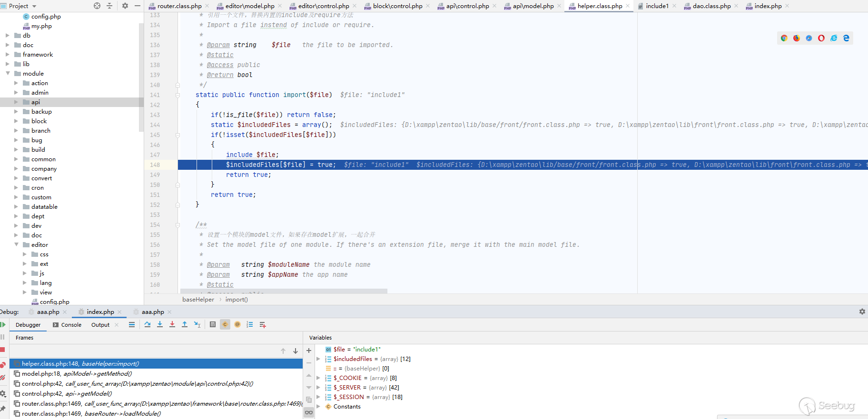Click the red Stop debug button
This screenshot has width=868, height=419.
(x=3, y=350)
